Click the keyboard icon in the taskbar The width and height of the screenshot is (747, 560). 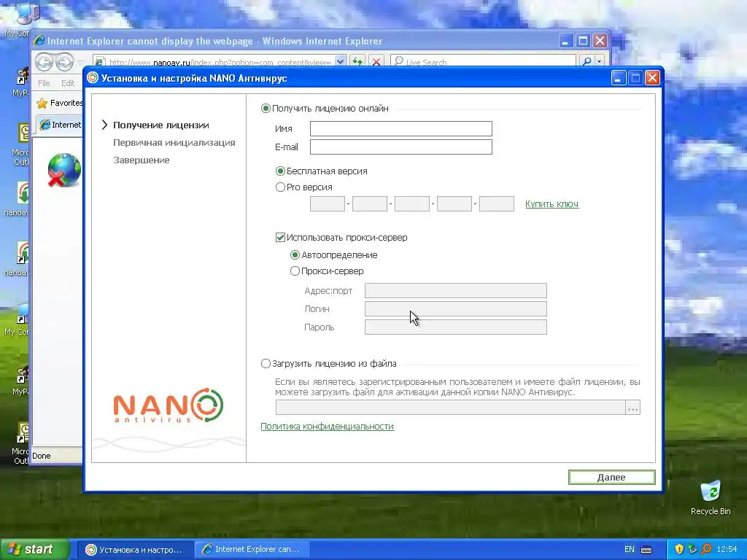tap(646, 550)
